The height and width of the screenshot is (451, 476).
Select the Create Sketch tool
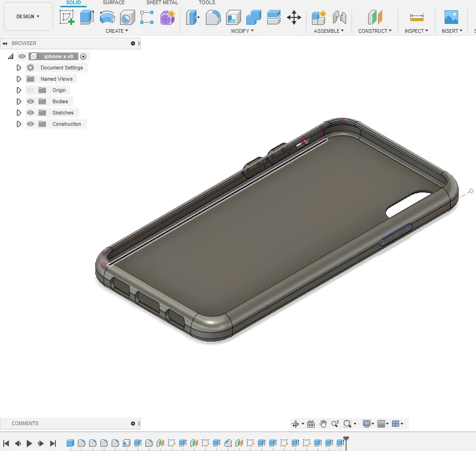tap(67, 17)
